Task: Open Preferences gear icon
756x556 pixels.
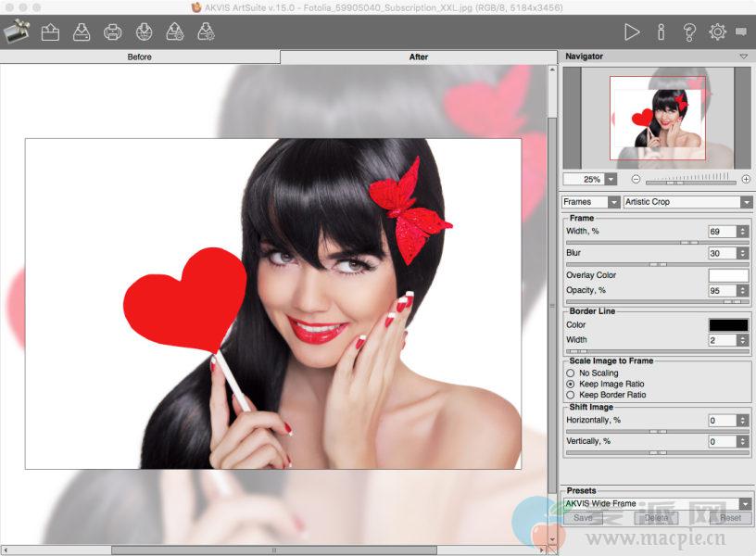Action: click(717, 32)
